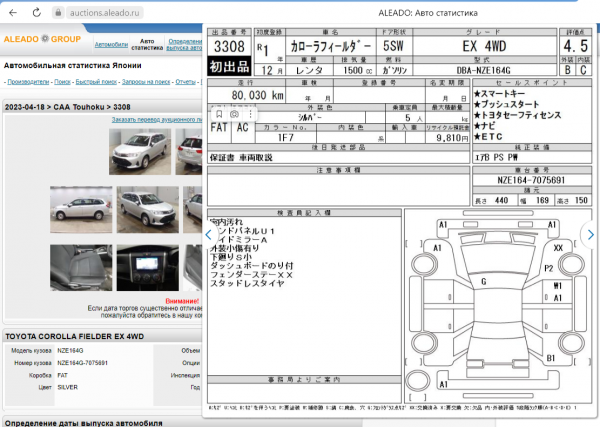Open the Быстрый поиск link
This screenshot has width=600, height=427.
point(96,81)
